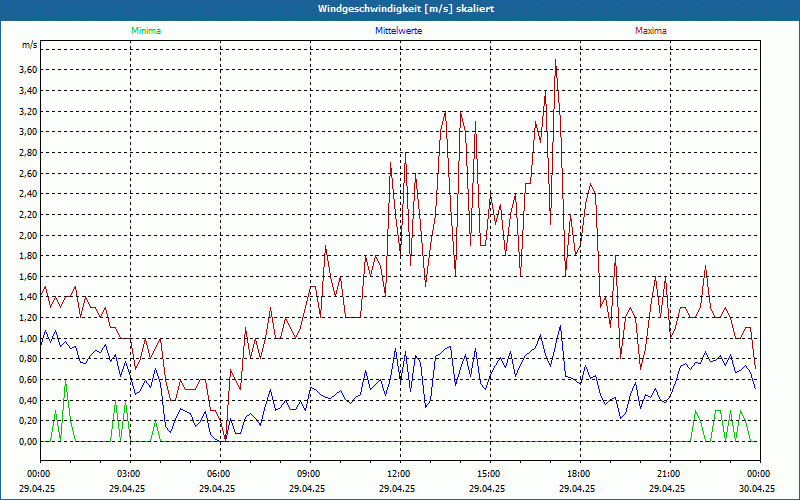Click the '06:00' time axis label
Screen dimensions: 800x500
220,474
